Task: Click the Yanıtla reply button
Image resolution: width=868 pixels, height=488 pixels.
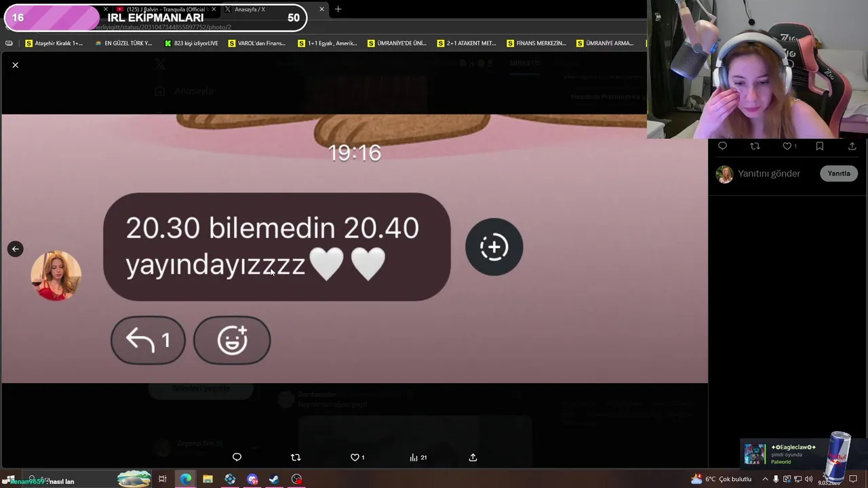Action: [838, 174]
